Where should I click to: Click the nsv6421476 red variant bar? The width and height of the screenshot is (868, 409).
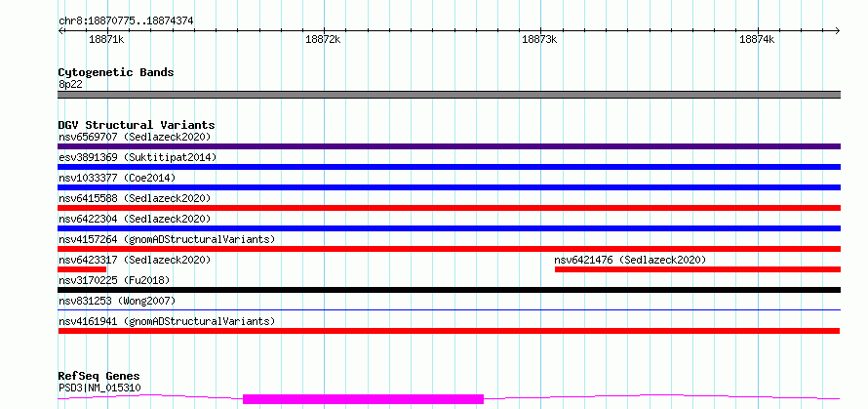coord(697,269)
